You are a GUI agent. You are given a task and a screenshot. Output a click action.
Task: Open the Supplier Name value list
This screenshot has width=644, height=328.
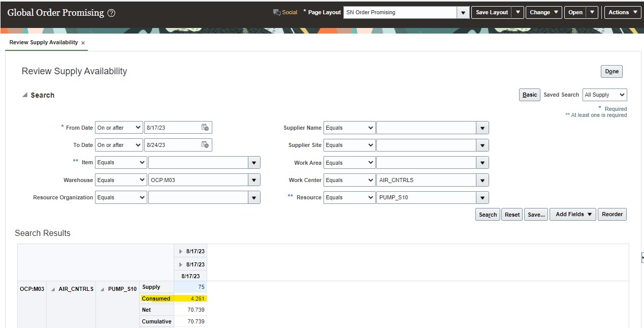tap(481, 127)
